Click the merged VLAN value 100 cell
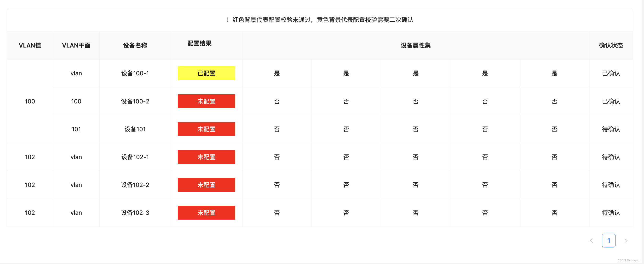This screenshot has height=264, width=644. click(30, 101)
